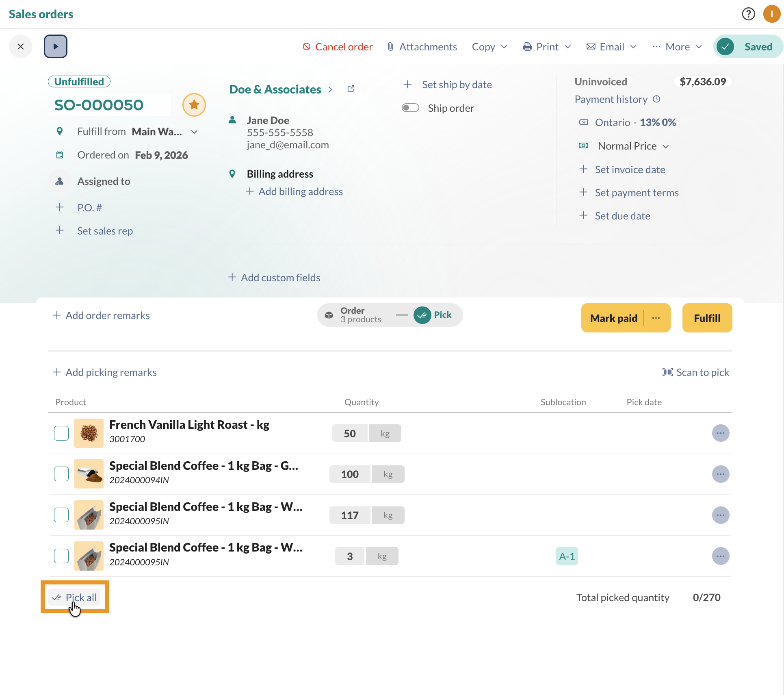
Task: Enable the Ship order toggle
Action: point(410,107)
